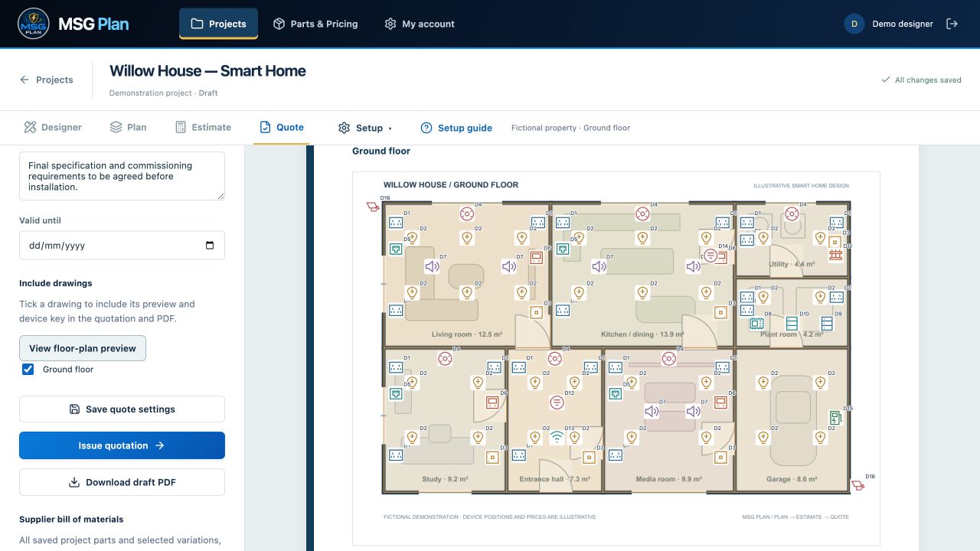
Task: Click View floor-plan preview button
Action: point(83,348)
